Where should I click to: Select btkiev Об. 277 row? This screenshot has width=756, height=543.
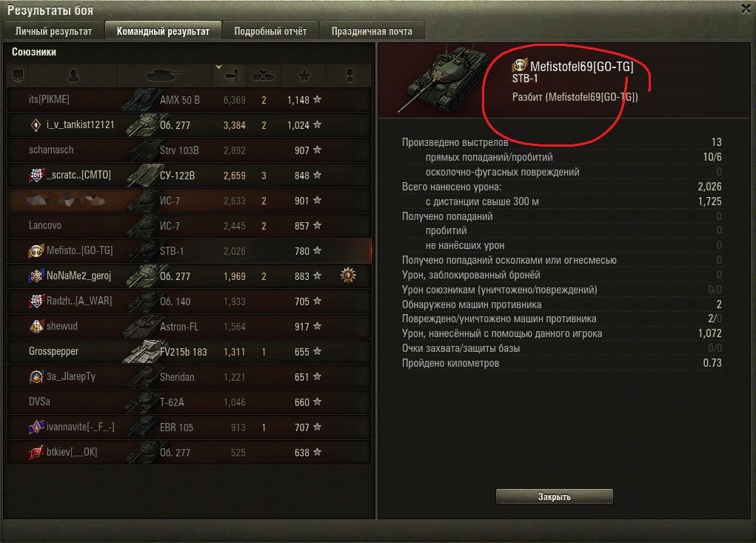pyautogui.click(x=190, y=453)
